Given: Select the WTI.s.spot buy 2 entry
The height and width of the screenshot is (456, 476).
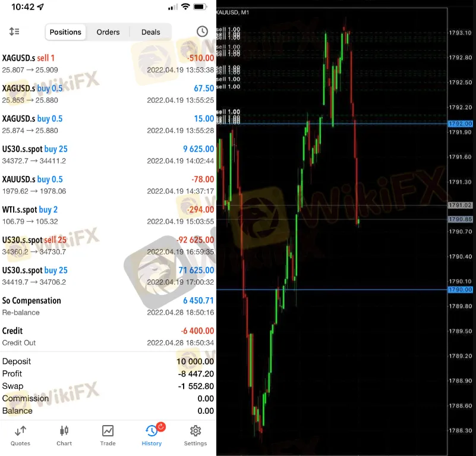Looking at the screenshot, I should pyautogui.click(x=108, y=215).
